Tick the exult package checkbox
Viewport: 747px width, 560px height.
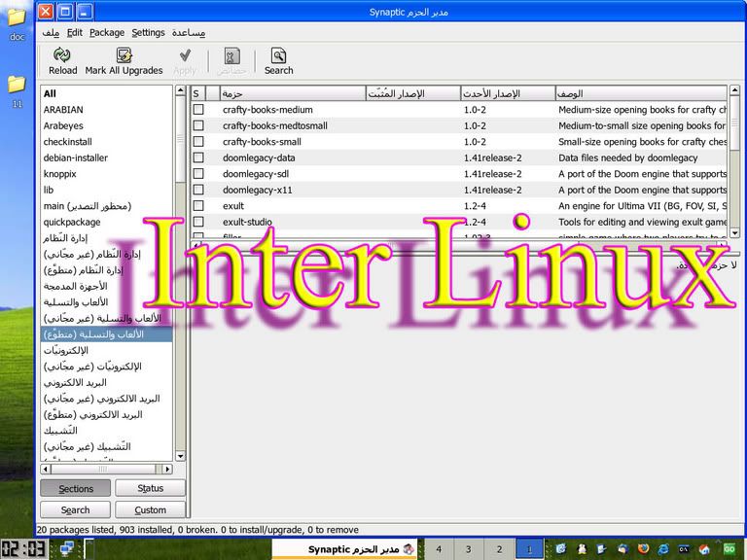198,206
